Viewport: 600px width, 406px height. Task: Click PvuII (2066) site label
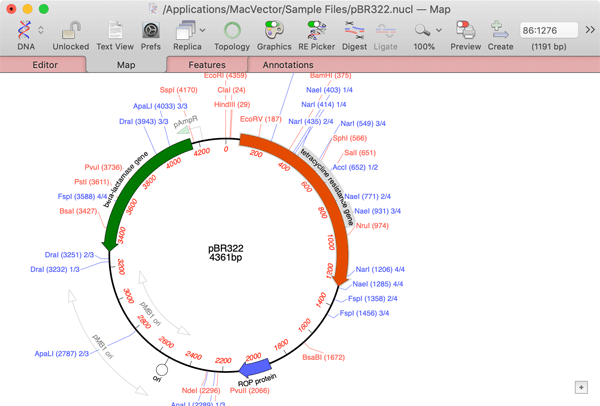249,390
